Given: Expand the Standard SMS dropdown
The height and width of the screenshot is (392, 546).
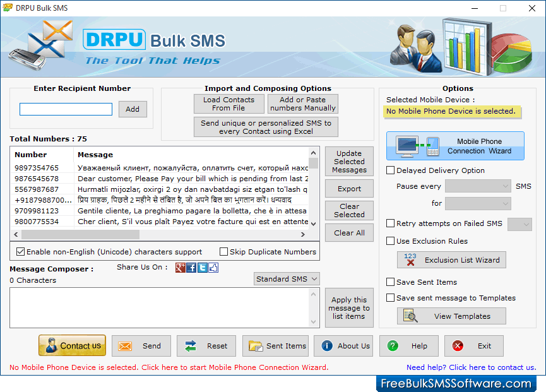Looking at the screenshot, I should pos(287,279).
